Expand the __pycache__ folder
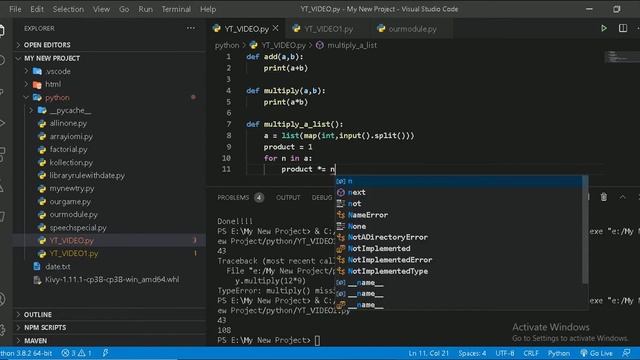640x360 pixels. (x=110, y=111)
